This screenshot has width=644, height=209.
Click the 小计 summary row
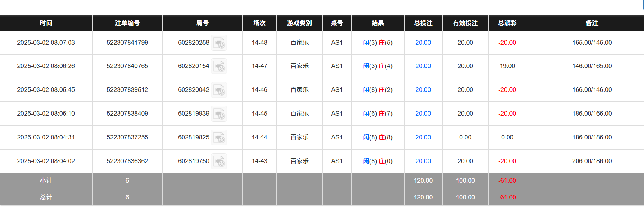click(46, 181)
